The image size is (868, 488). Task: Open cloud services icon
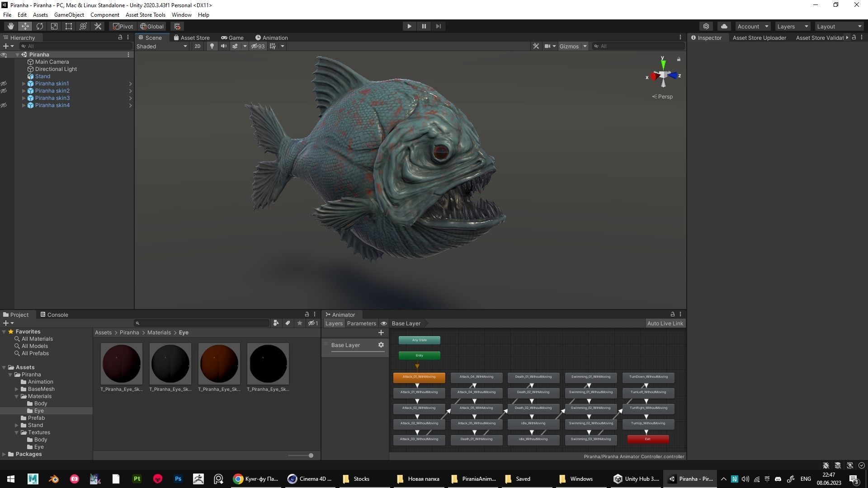(724, 26)
